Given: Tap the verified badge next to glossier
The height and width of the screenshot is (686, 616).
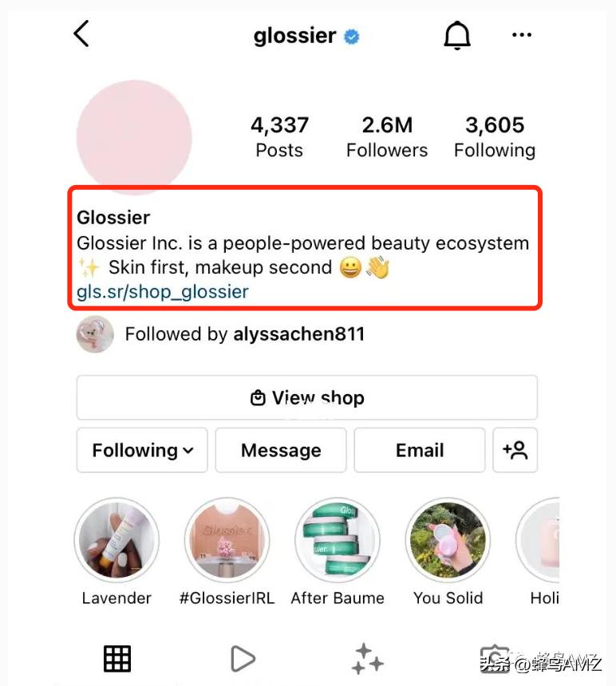Looking at the screenshot, I should click(x=351, y=37).
